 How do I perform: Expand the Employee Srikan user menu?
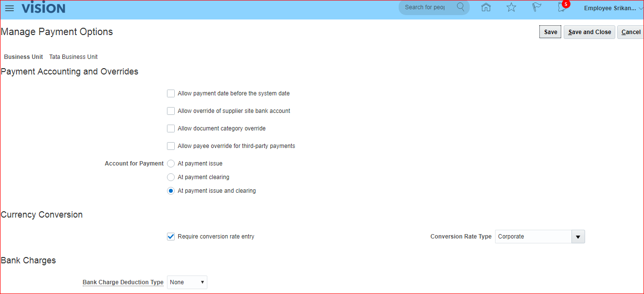(x=613, y=8)
